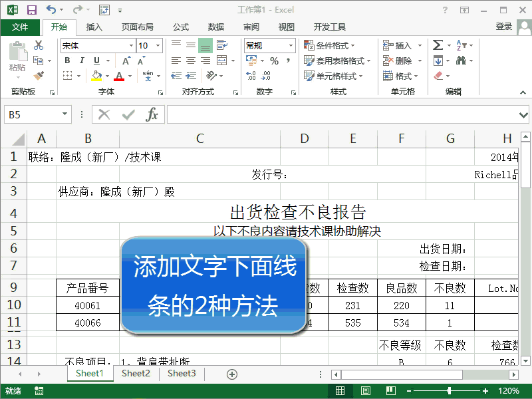The width and height of the screenshot is (532, 399).
Task: Click the 新工作表 plus button to add sheet
Action: pos(231,374)
